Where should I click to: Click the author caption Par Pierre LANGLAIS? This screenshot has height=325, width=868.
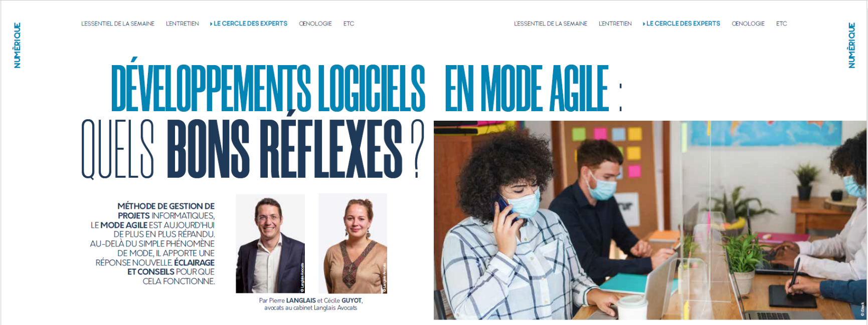click(311, 304)
